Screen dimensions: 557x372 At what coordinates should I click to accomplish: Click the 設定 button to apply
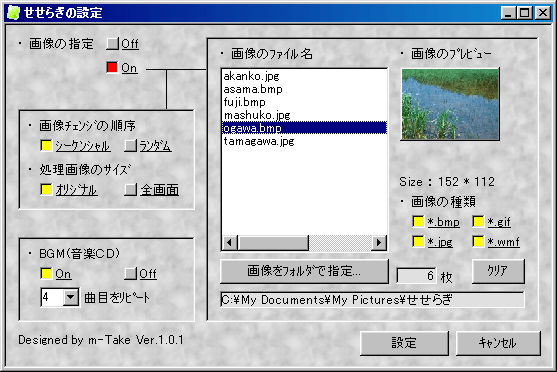click(x=404, y=343)
